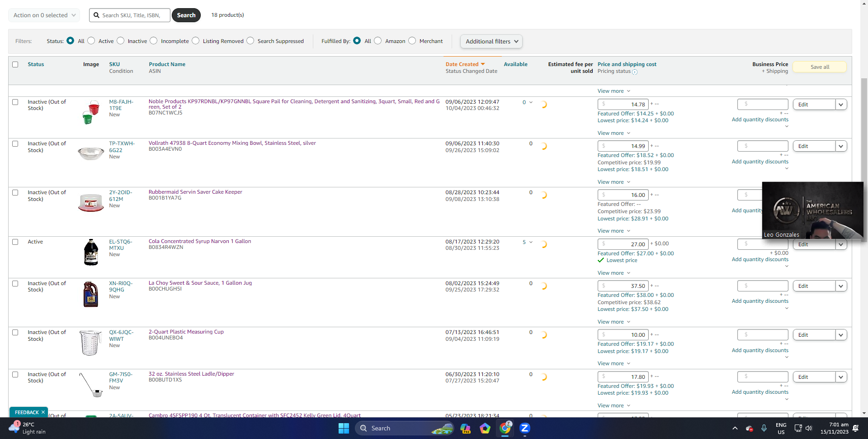Expand available quantity chevron for Cola Syrup

(x=531, y=242)
